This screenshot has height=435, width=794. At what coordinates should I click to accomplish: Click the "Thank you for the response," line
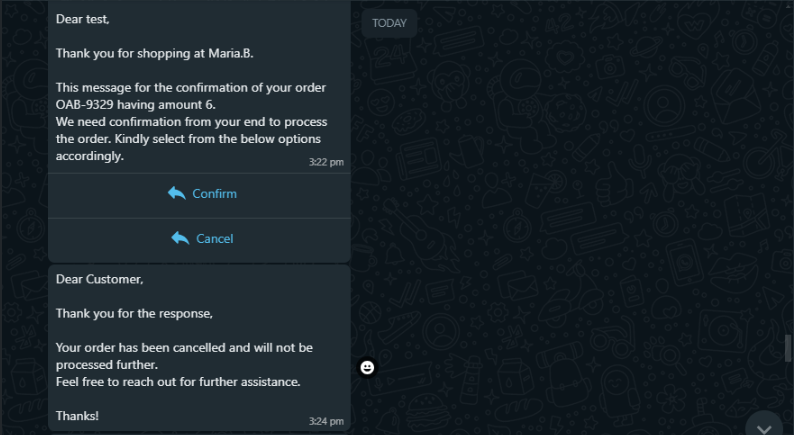[134, 313]
